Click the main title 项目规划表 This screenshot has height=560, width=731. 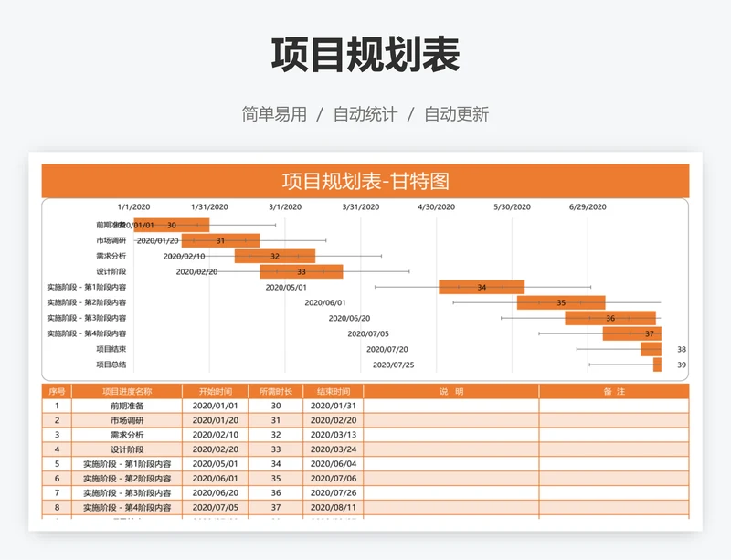[x=365, y=55]
